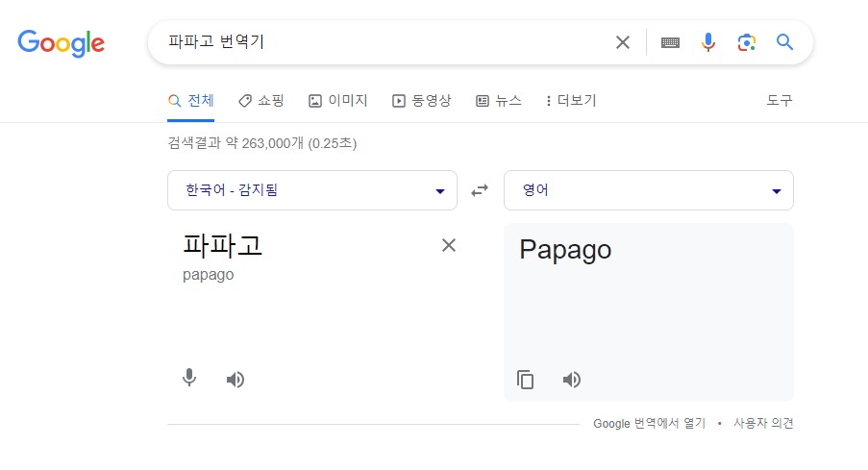Image resolution: width=868 pixels, height=470 pixels.
Task: Open search by image camera icon
Action: (746, 42)
